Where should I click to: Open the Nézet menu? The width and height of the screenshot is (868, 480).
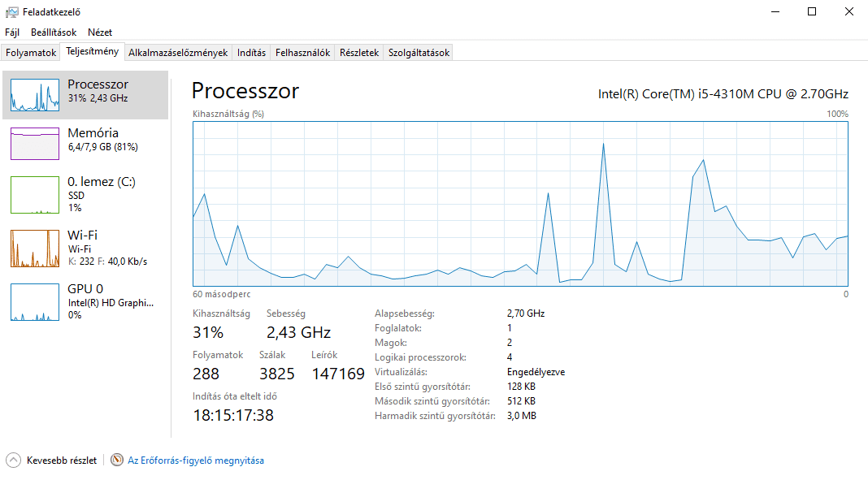pos(100,32)
